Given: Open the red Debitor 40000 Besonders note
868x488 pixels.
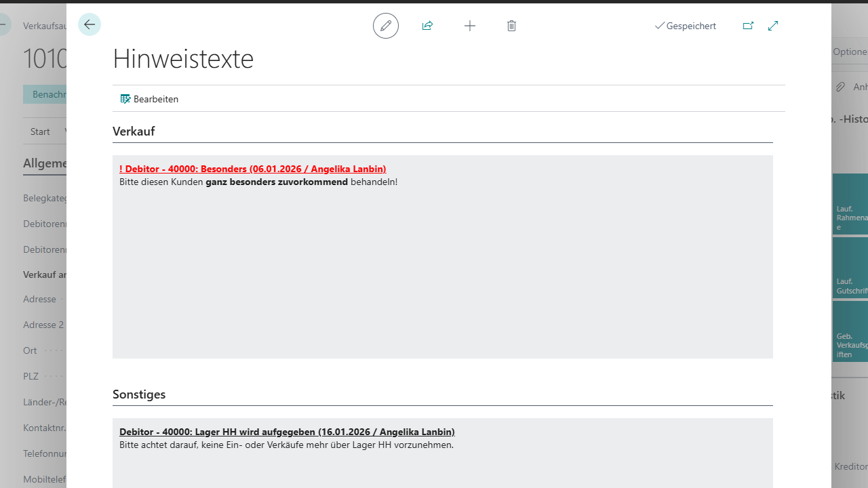Looking at the screenshot, I should (252, 169).
